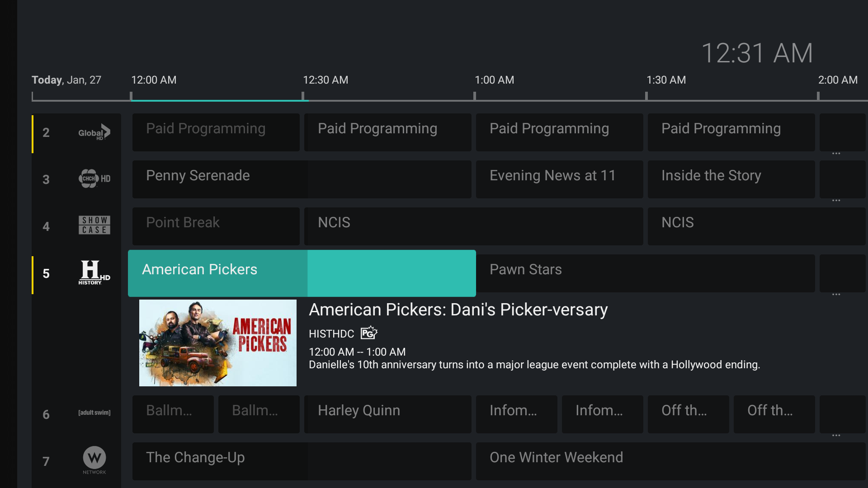The width and height of the screenshot is (868, 488).
Task: Select the W Network channel logo
Action: (x=94, y=460)
